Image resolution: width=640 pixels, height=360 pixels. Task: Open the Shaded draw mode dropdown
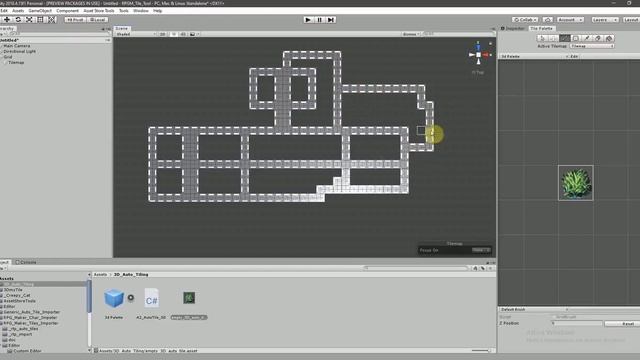[x=135, y=34]
